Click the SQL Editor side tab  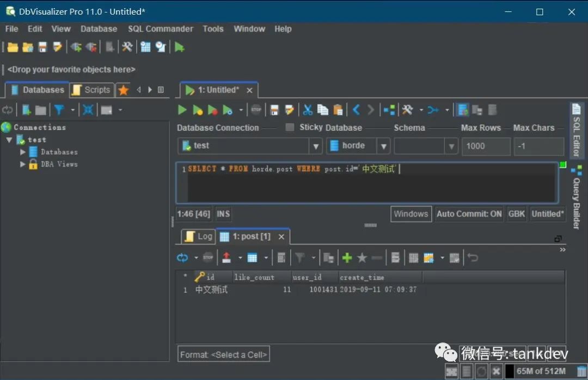point(577,131)
